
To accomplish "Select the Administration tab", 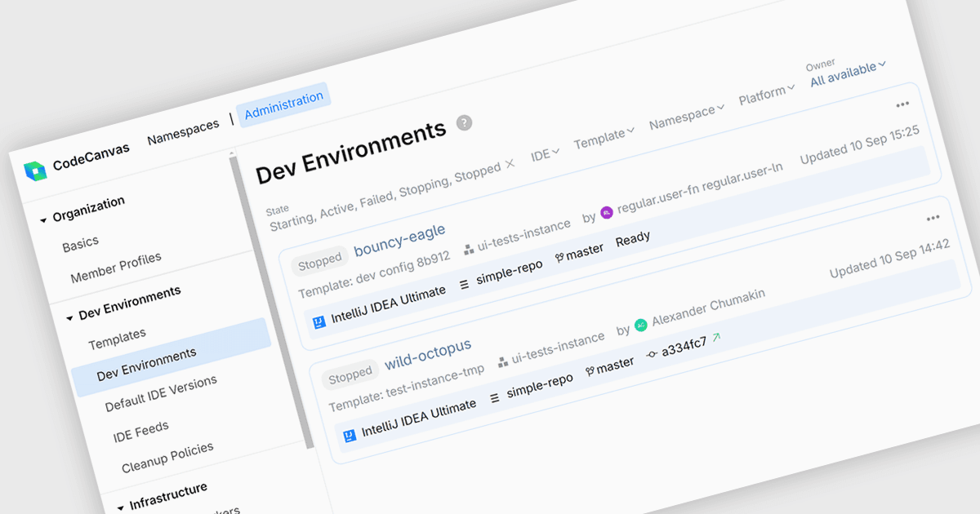I will click(x=283, y=105).
